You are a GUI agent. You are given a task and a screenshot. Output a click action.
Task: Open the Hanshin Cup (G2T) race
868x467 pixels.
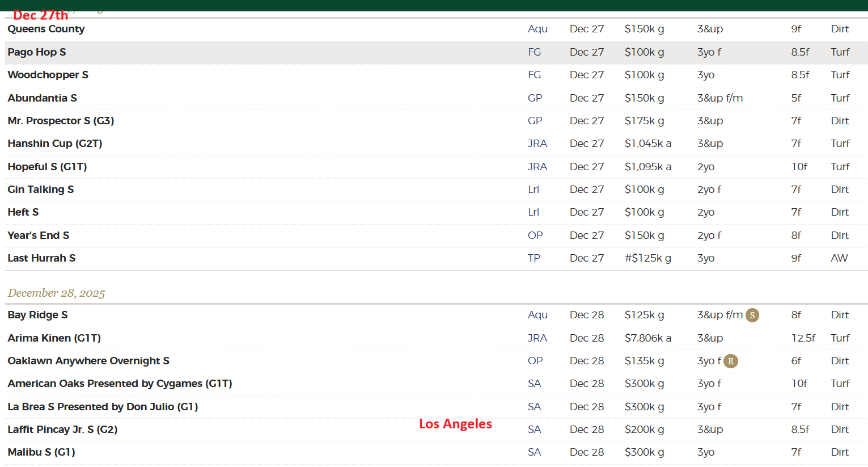coord(55,144)
